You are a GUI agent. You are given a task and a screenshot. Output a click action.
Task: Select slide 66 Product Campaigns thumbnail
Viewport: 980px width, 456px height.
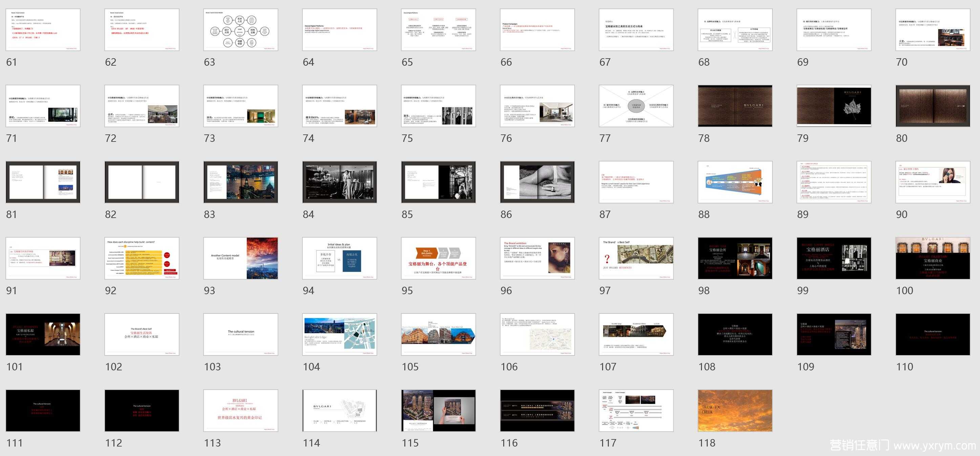537,30
